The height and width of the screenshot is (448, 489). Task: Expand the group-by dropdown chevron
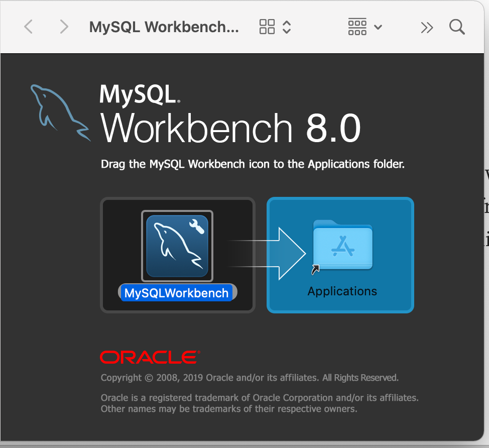coord(378,27)
